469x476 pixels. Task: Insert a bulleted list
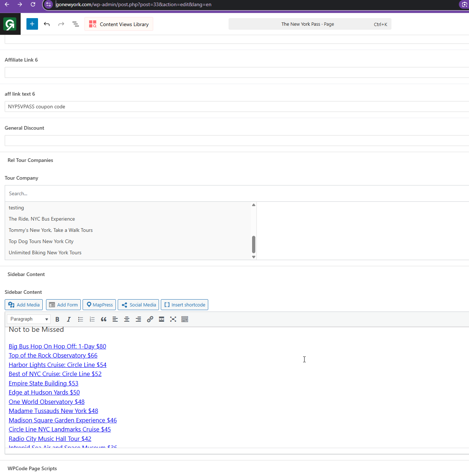[80, 319]
